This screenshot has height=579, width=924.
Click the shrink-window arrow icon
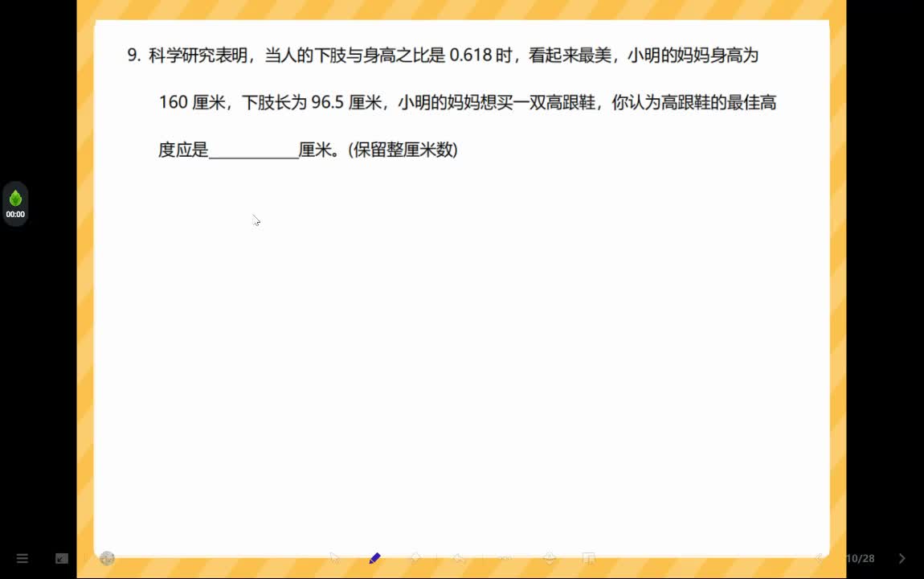[x=62, y=558]
